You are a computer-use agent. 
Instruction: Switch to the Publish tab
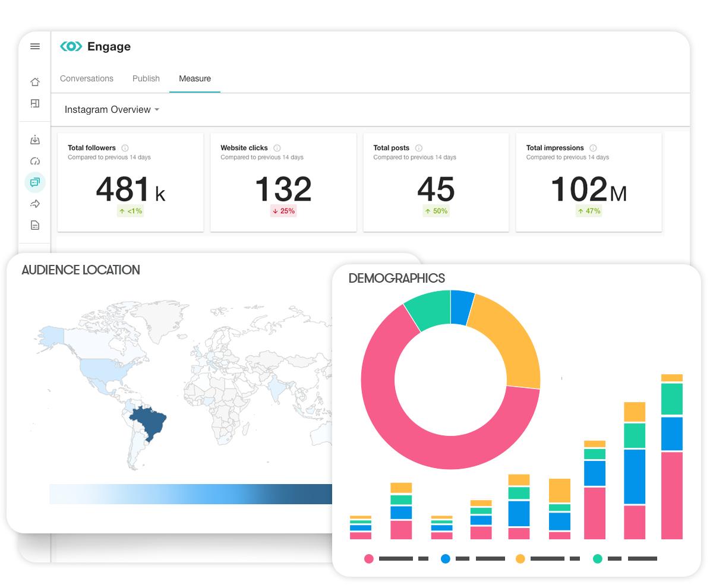point(146,78)
